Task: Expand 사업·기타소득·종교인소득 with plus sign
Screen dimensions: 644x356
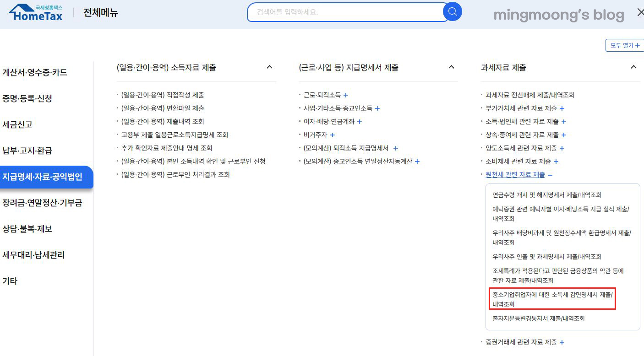Action: pos(377,108)
